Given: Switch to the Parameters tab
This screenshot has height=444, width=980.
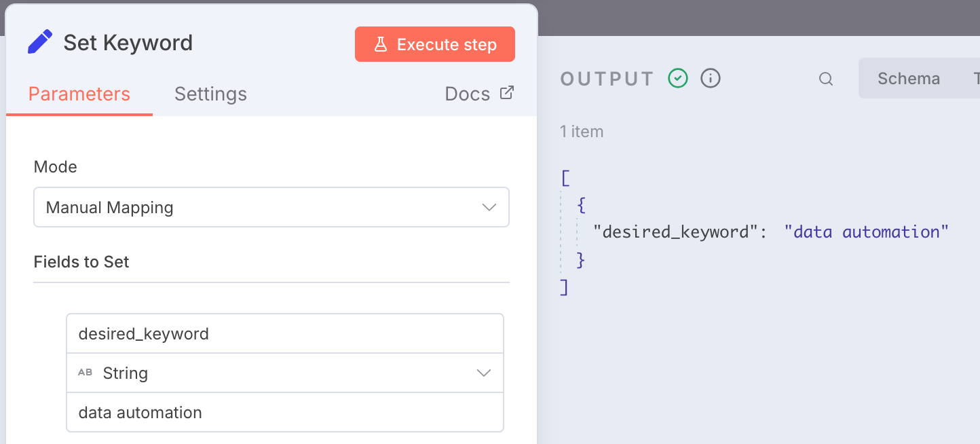Looking at the screenshot, I should pos(79,94).
